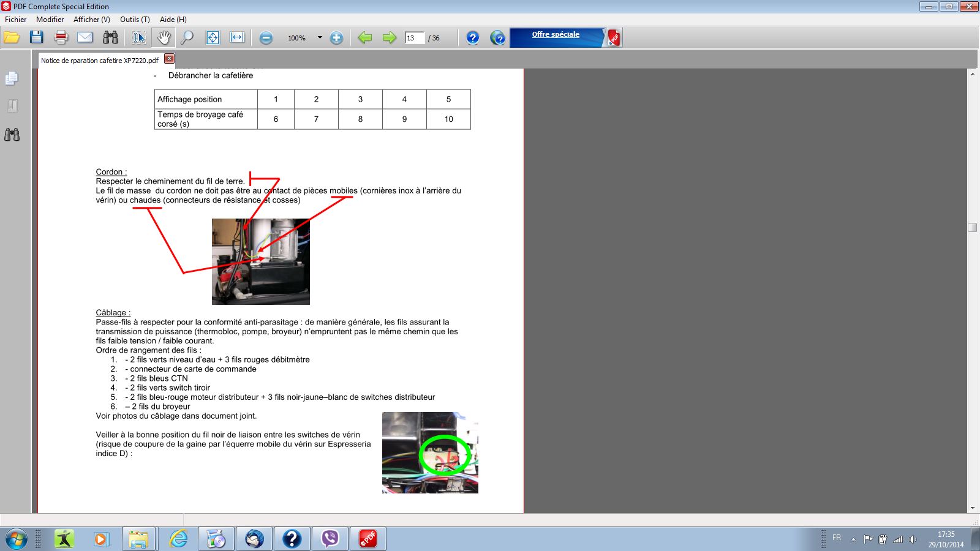Click the line '- 2 fils bleus CTN'
The width and height of the screenshot is (980, 551).
click(x=156, y=378)
